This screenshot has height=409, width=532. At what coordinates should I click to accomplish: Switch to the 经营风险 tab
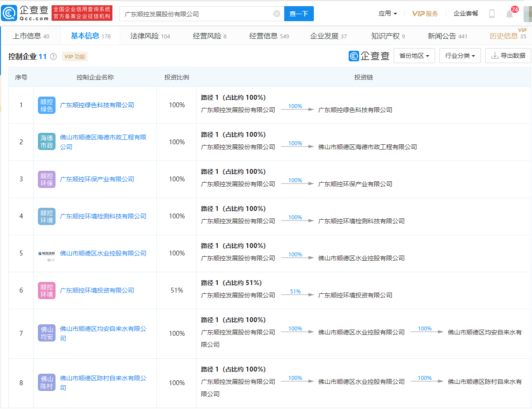coord(210,36)
